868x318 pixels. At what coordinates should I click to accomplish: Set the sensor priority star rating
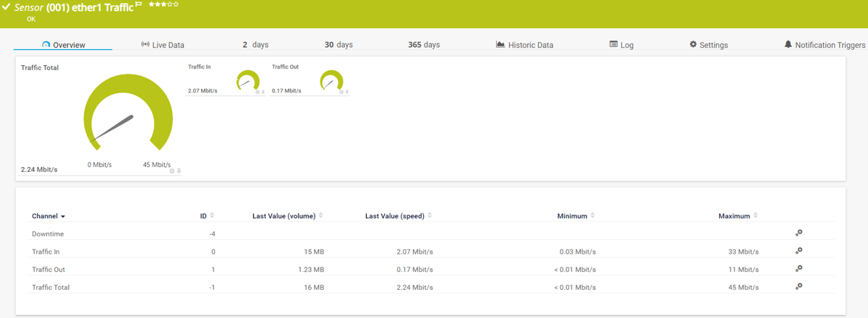point(163,5)
